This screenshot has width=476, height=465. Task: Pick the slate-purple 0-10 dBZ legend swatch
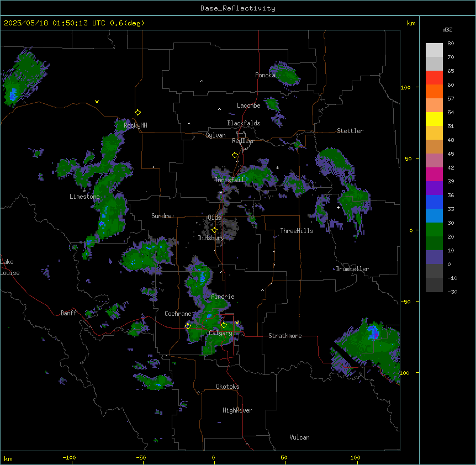click(434, 257)
